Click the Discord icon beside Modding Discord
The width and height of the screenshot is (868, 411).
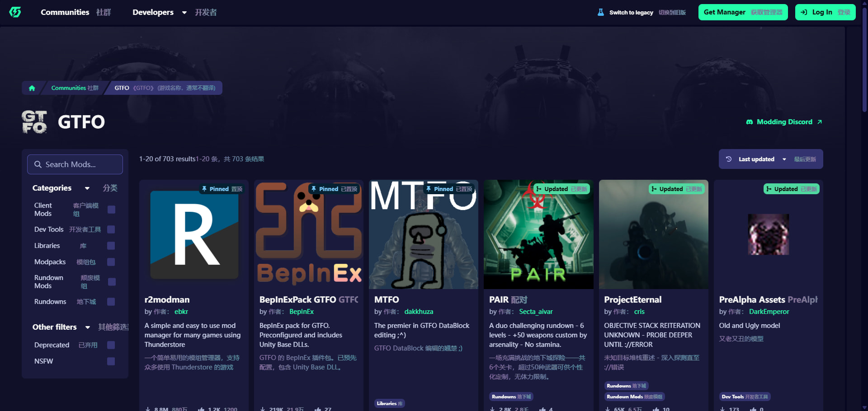click(749, 122)
